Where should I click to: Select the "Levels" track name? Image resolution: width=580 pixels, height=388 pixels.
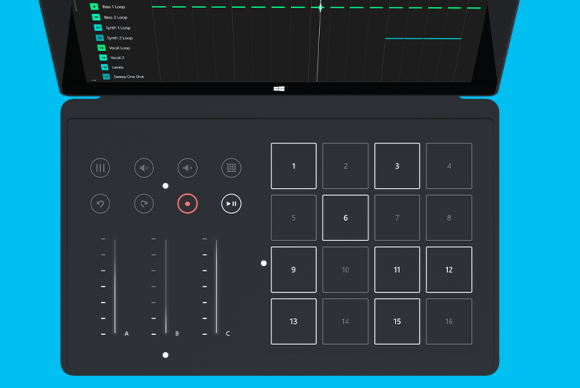[x=118, y=67]
